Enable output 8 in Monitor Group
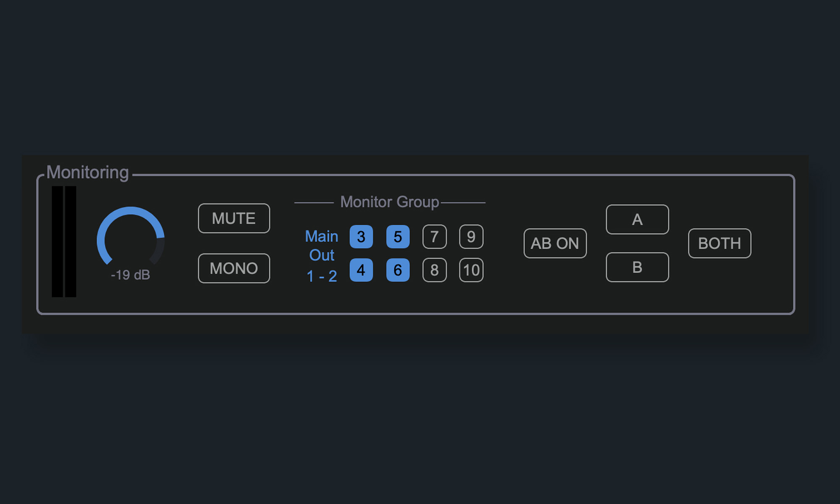 (x=434, y=270)
